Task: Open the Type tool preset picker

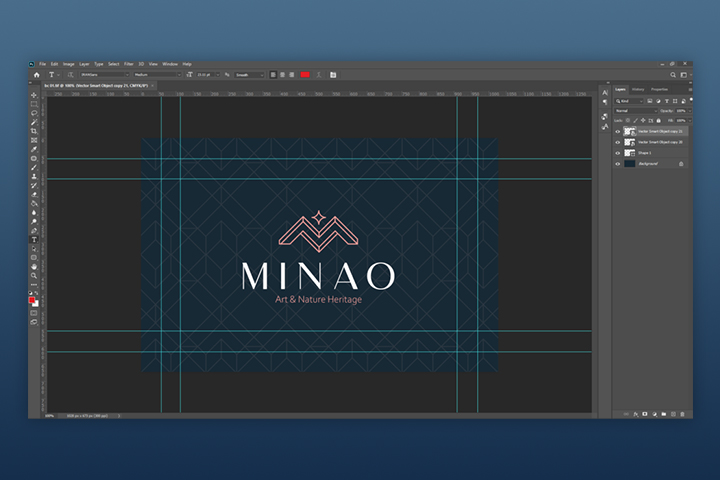Action: point(54,74)
